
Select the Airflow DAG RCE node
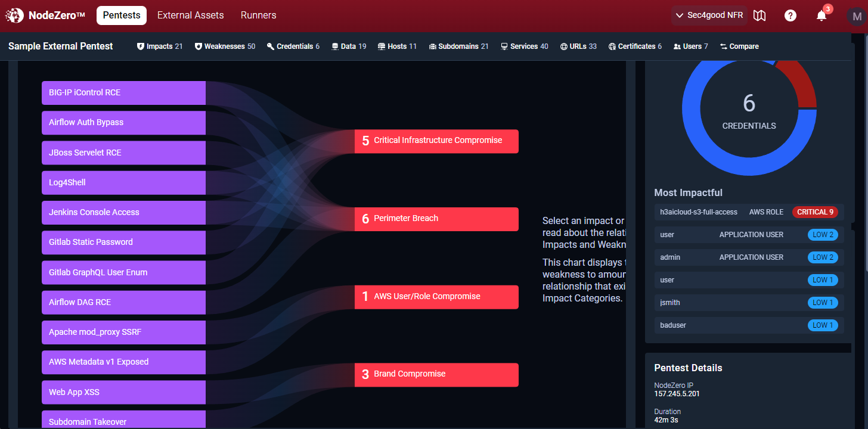point(123,302)
